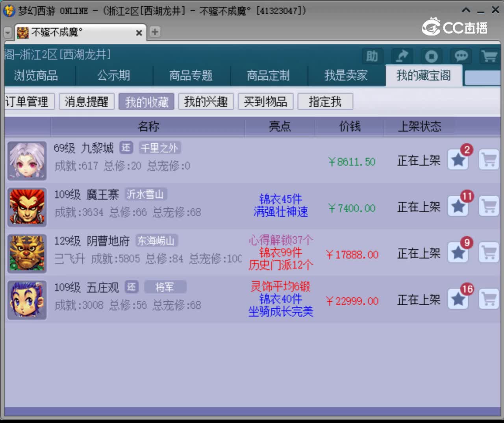The image size is (504, 423).
Task: Toggle favorite star for 69级 九黎城 listing
Action: (458, 160)
